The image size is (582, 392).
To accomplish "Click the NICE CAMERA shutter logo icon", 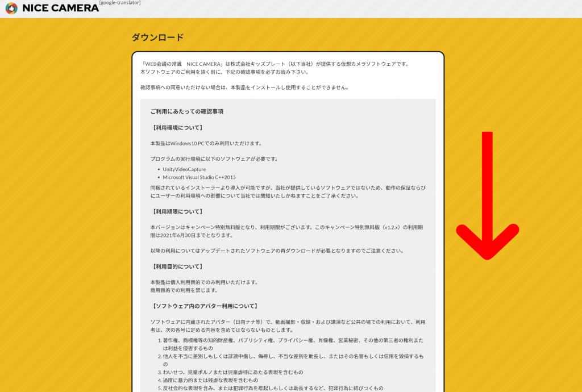I will coord(11,8).
